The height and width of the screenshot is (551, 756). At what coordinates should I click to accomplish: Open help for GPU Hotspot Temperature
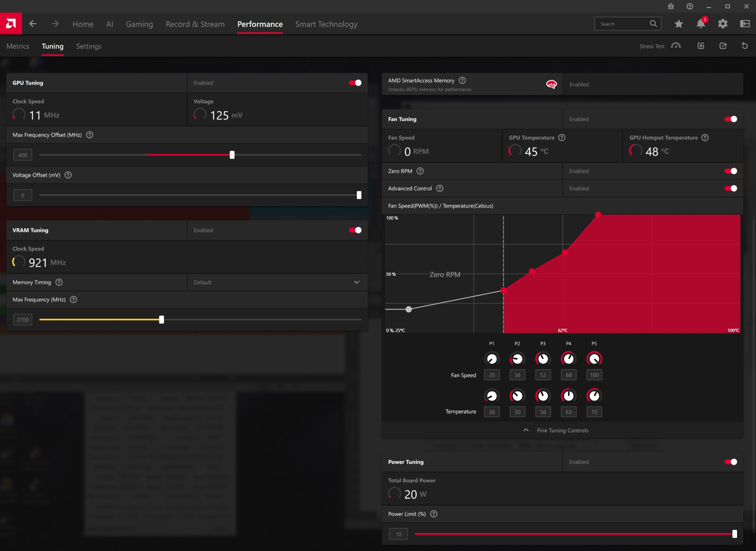[705, 138]
